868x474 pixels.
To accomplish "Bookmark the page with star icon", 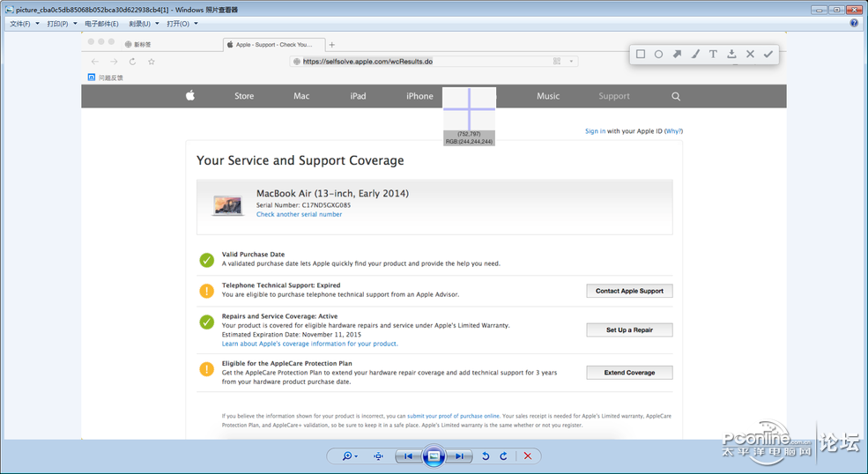I will (x=151, y=62).
